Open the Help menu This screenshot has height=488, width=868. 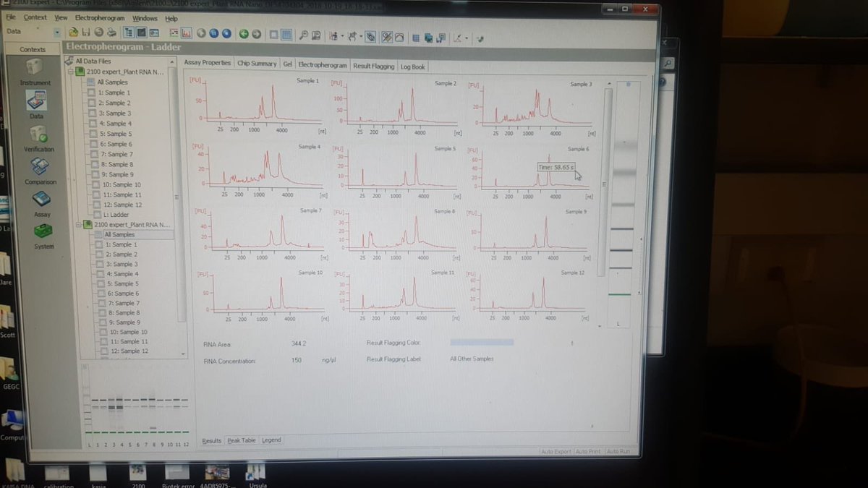click(x=171, y=18)
